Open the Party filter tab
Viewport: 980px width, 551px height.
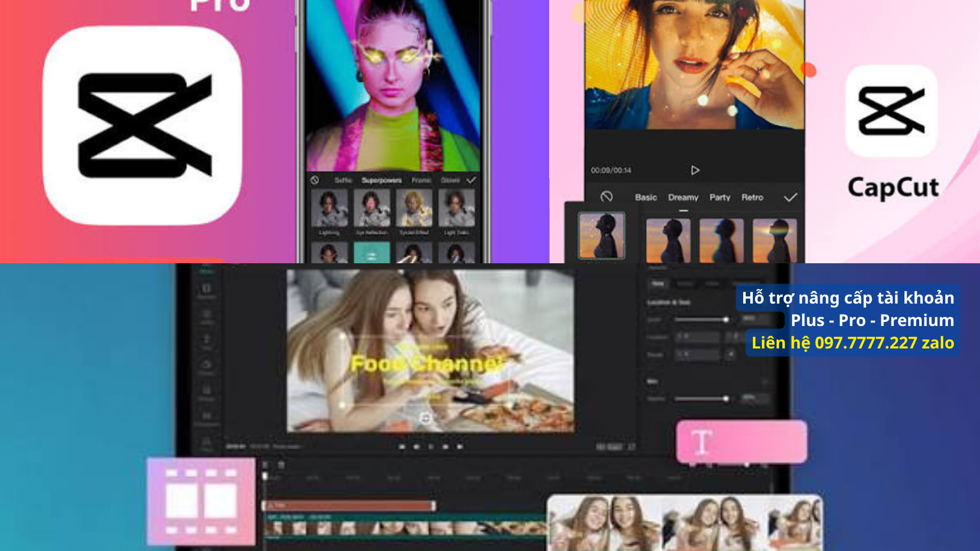[720, 197]
